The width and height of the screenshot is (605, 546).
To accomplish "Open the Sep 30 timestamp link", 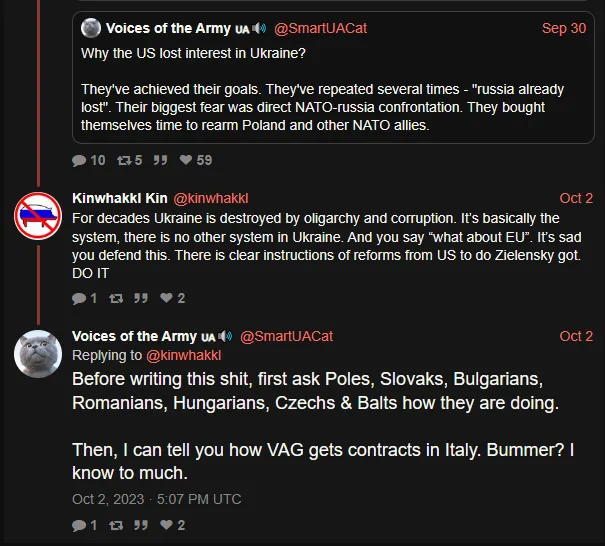I will point(564,28).
